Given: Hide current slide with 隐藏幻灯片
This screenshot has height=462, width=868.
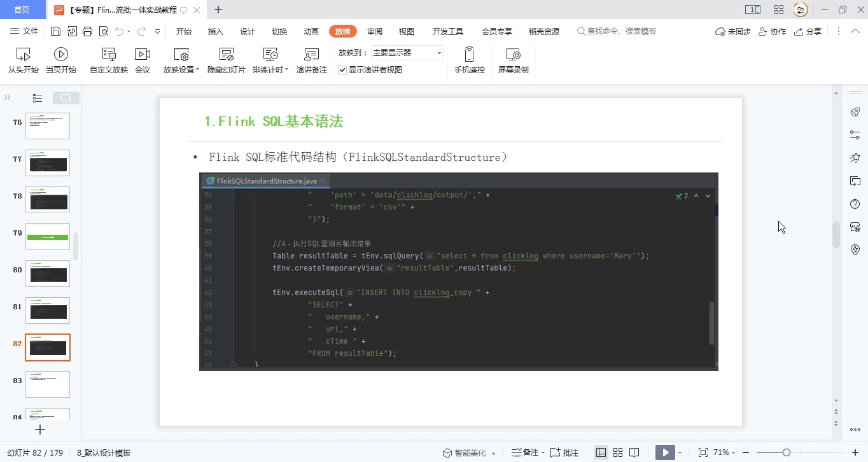Looking at the screenshot, I should (x=226, y=60).
